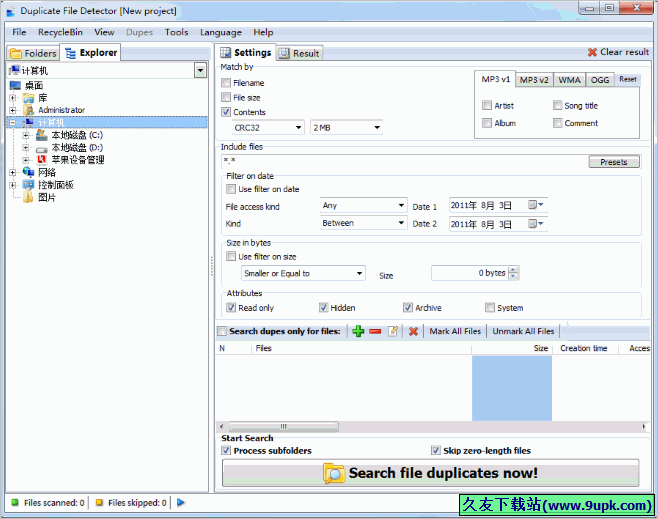Click the local disk D: drive icon
The image size is (658, 519).
pos(42,148)
